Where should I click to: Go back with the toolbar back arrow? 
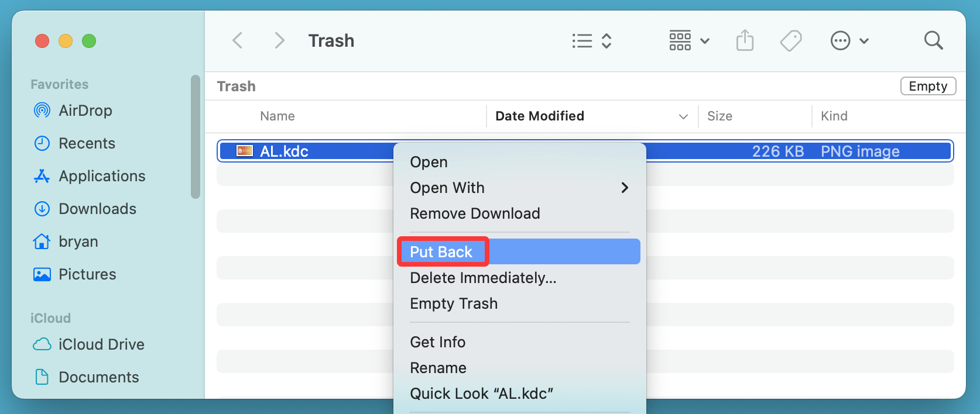coord(237,40)
